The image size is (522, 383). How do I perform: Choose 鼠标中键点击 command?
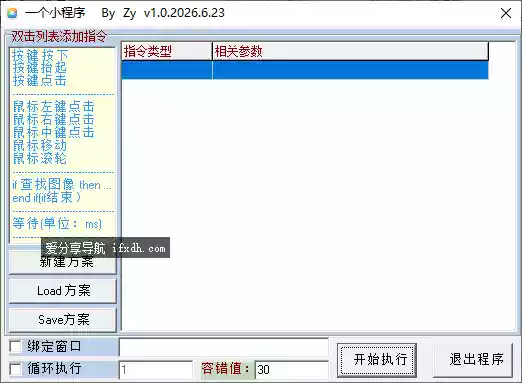point(54,132)
